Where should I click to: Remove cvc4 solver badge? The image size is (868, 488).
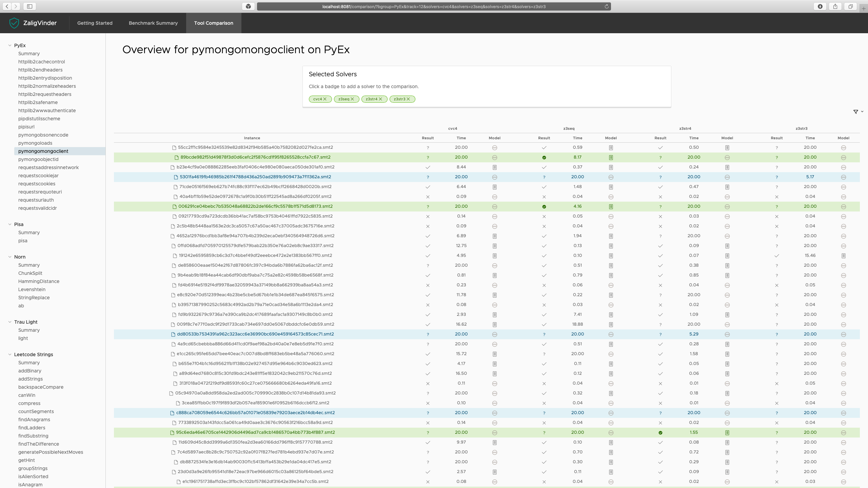click(x=325, y=99)
